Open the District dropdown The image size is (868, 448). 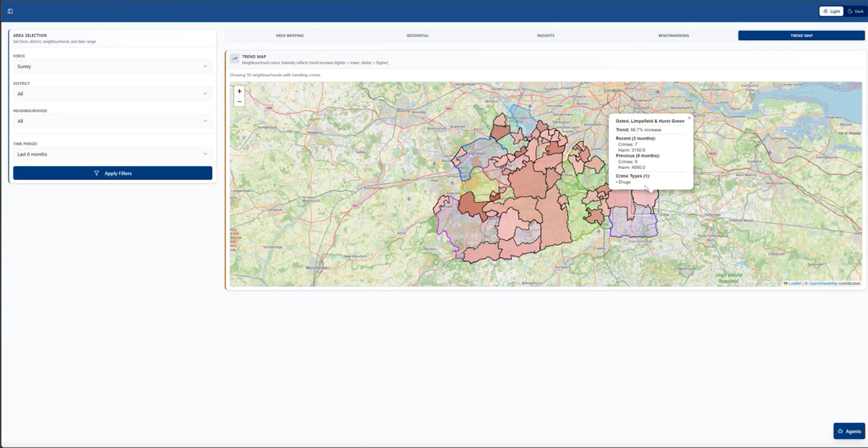(113, 94)
